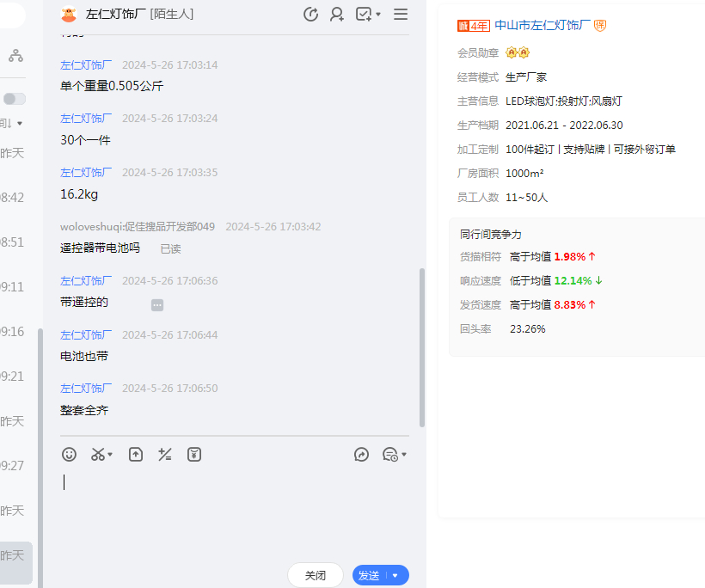Click the 发送 send button

(369, 575)
